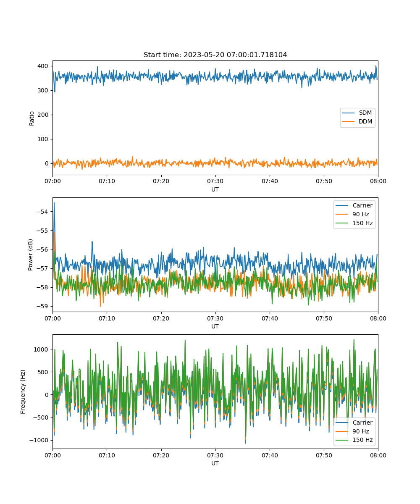Click "150 Hz" in the Frequency plot legend
420x504 pixels.
(362, 440)
